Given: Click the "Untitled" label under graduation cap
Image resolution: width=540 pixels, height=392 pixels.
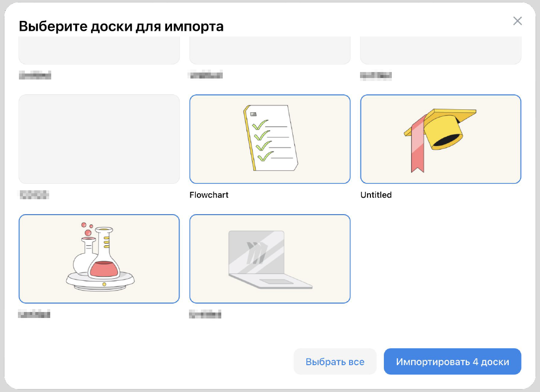Looking at the screenshot, I should [376, 195].
